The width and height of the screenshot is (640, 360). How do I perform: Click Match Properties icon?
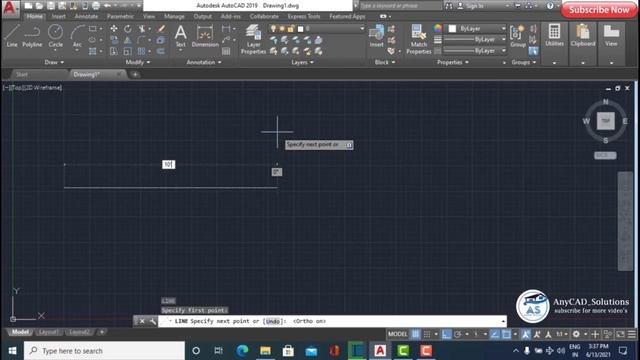418,39
